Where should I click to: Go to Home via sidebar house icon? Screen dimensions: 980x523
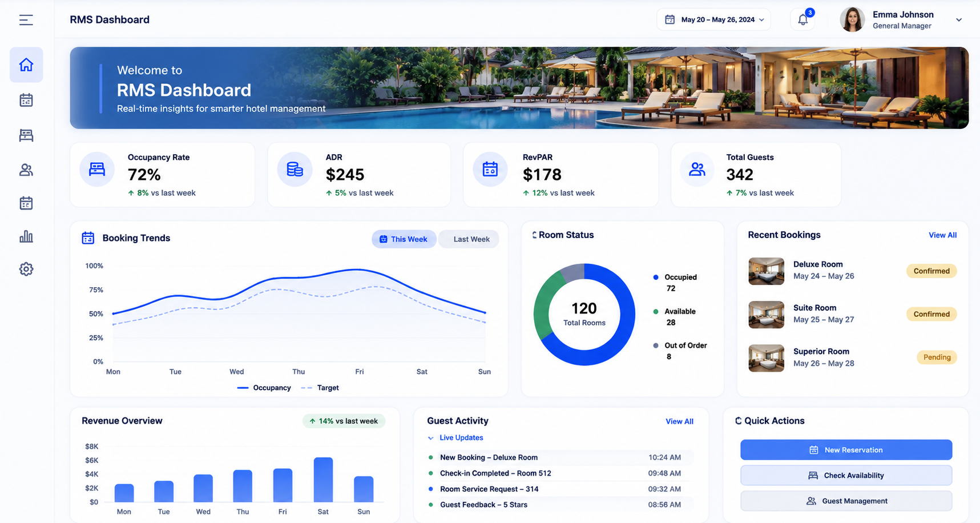coord(26,65)
